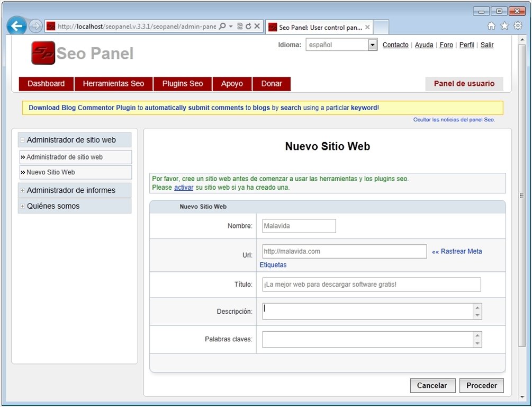The width and height of the screenshot is (532, 407).
Task: Open the Plugins Seo menu tab
Action: click(x=183, y=84)
